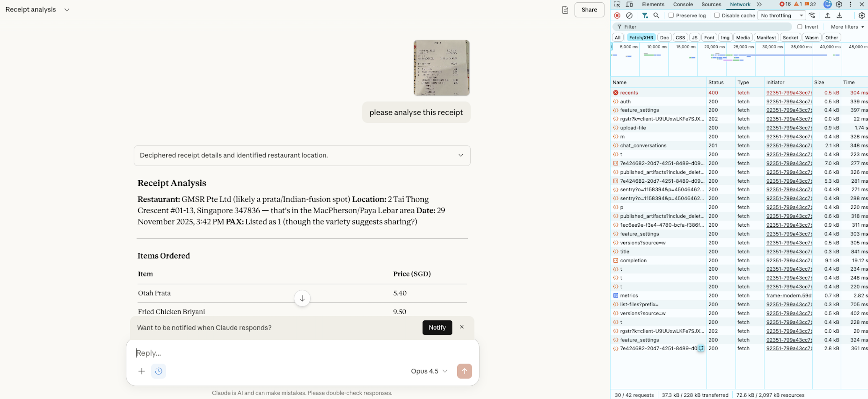Click the export HAR download icon
This screenshot has height=399, width=868.
point(839,15)
